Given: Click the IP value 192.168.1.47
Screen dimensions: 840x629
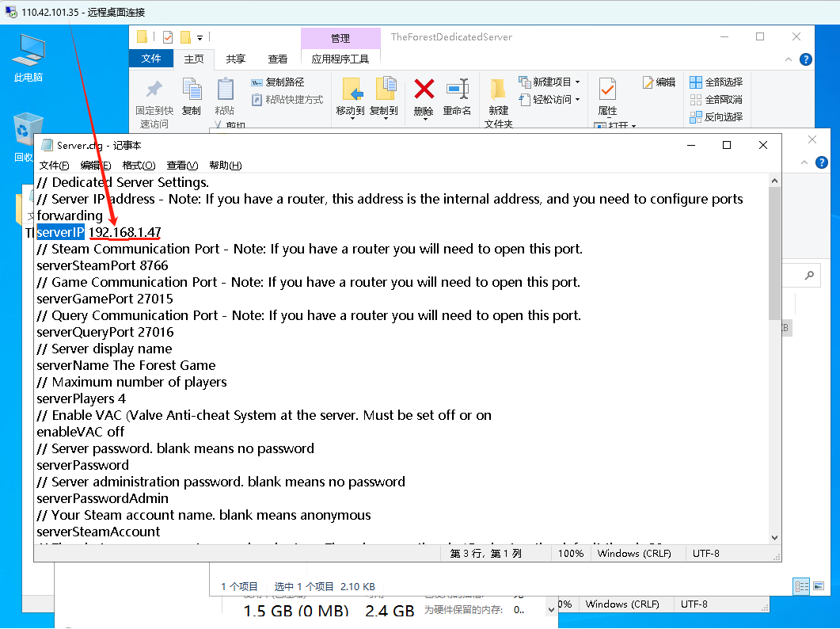Looking at the screenshot, I should click(125, 232).
